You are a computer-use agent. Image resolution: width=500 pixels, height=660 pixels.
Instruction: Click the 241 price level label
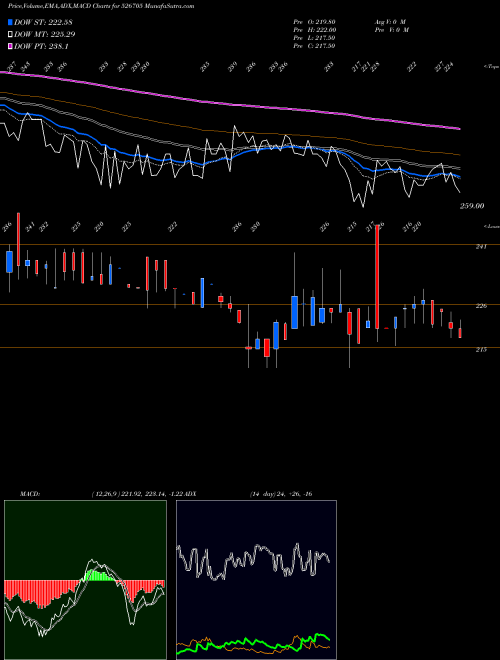pyautogui.click(x=481, y=247)
